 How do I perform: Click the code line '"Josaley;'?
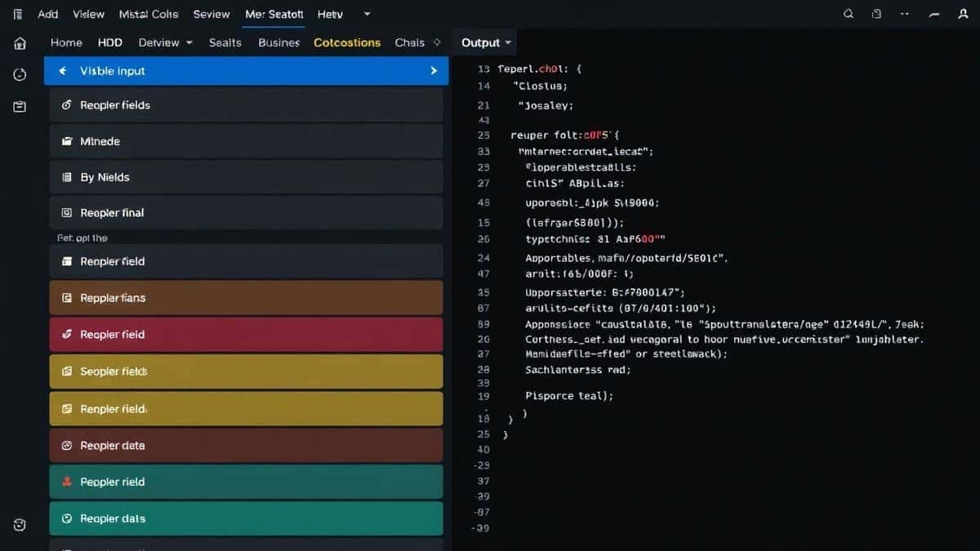tap(546, 105)
